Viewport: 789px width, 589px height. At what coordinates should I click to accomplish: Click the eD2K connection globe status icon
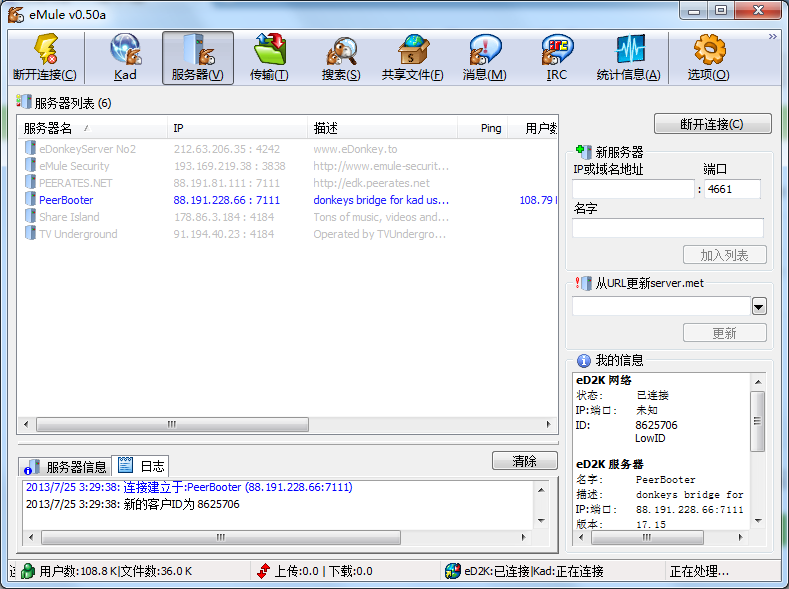453,571
